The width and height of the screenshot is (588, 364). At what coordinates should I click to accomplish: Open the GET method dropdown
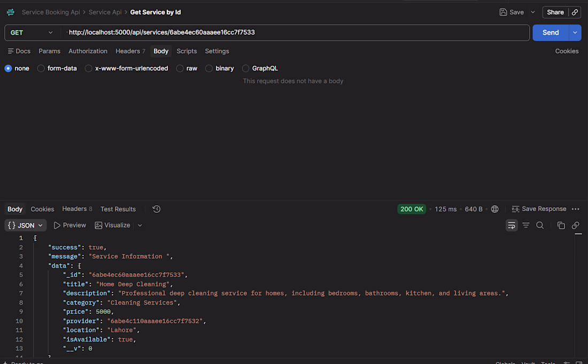point(32,33)
